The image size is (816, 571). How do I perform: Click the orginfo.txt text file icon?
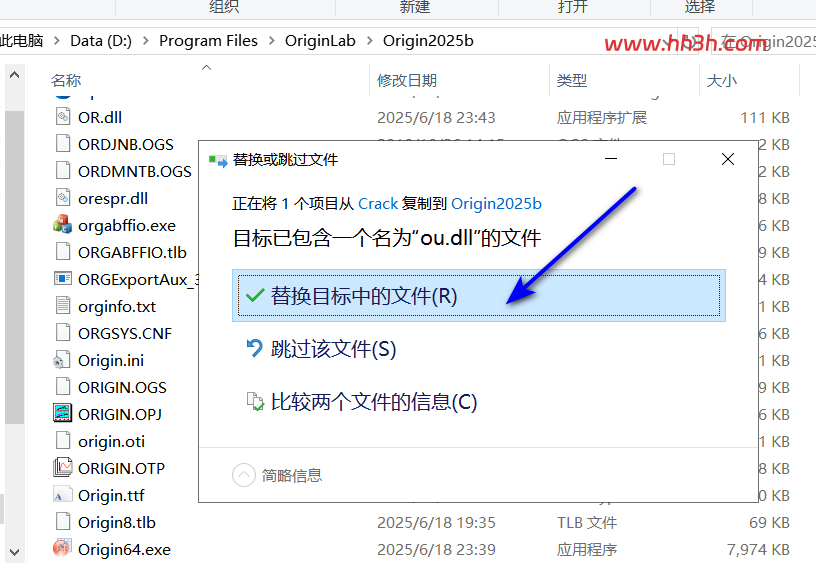(x=62, y=306)
